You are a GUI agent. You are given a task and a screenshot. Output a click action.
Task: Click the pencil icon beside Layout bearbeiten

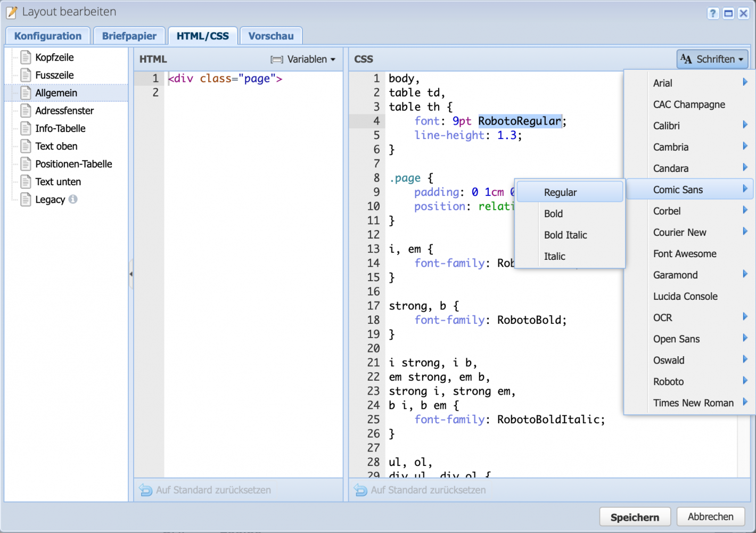tap(11, 12)
